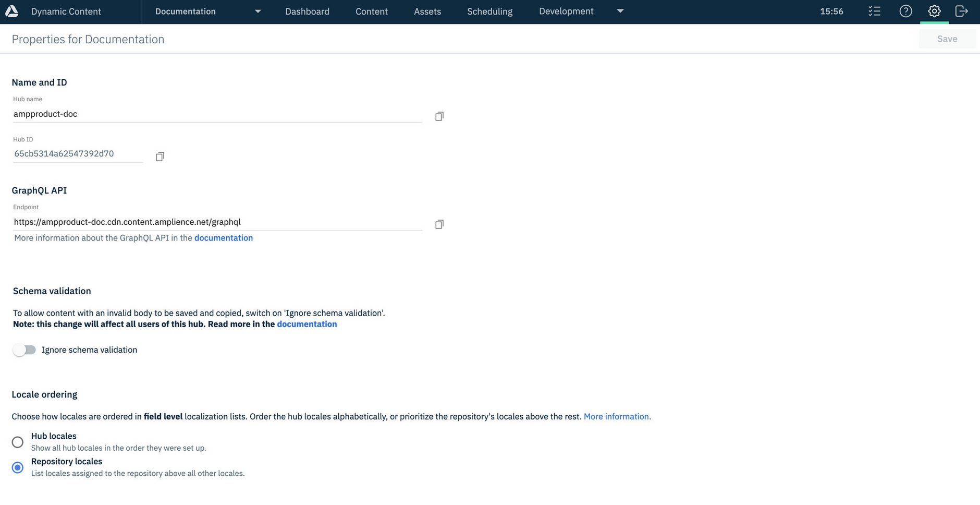Expand the Development menu arrow
Viewport: 980px width, 505px height.
click(620, 11)
